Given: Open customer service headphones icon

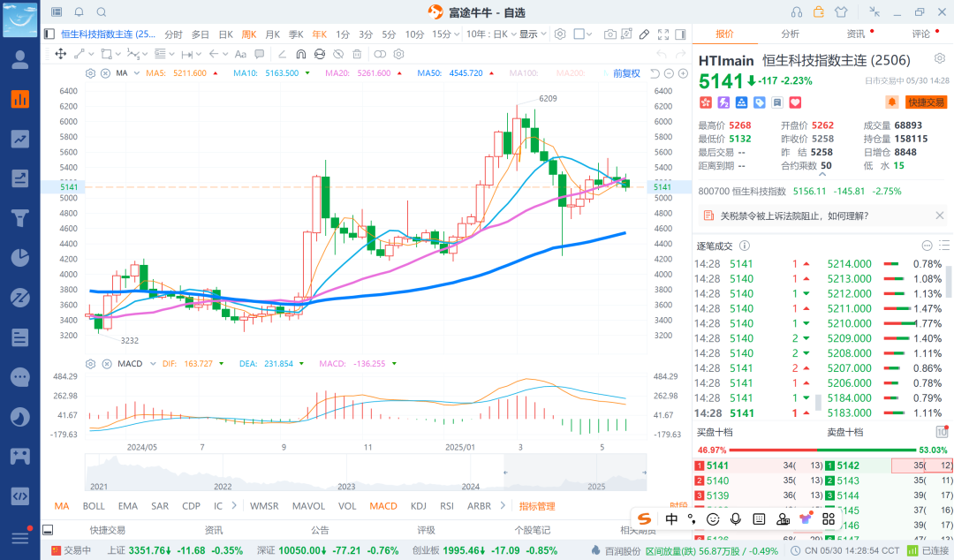Looking at the screenshot, I should pyautogui.click(x=797, y=12).
